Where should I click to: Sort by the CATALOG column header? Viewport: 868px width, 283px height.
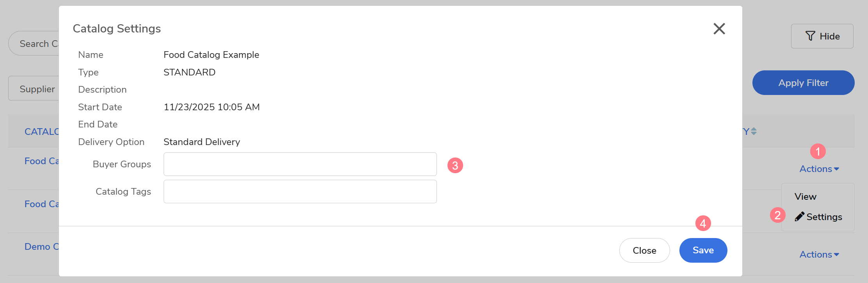(41, 131)
